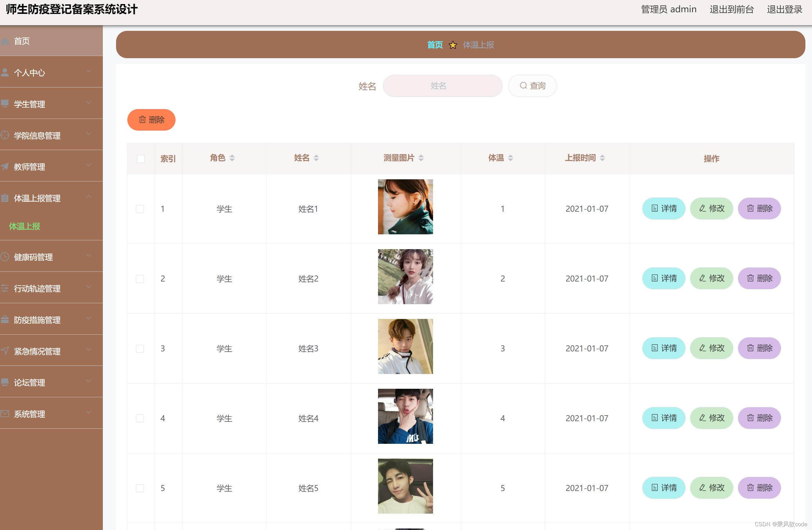Click the person icon next to 个人中心
Viewport: 812px width, 530px height.
(x=5, y=72)
